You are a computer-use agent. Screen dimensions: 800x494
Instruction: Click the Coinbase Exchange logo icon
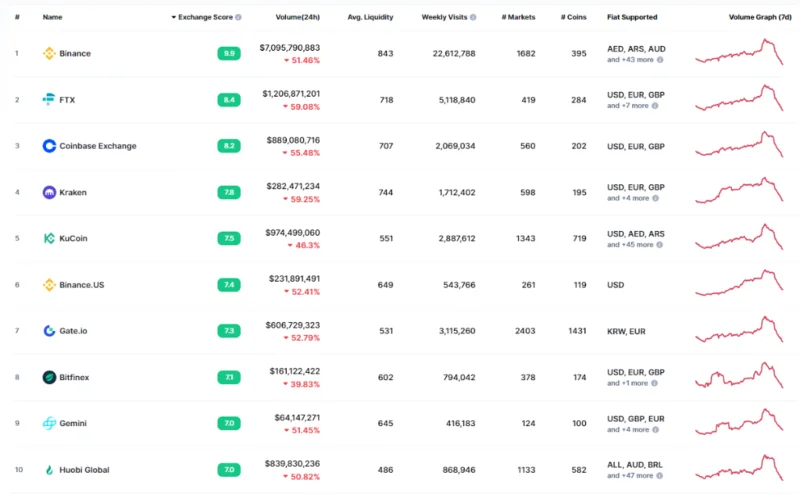pyautogui.click(x=49, y=146)
